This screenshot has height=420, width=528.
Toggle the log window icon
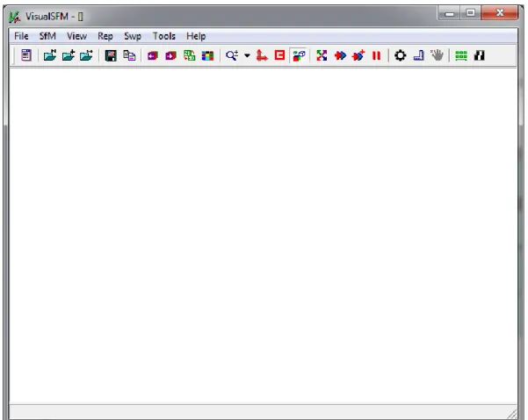[26, 55]
